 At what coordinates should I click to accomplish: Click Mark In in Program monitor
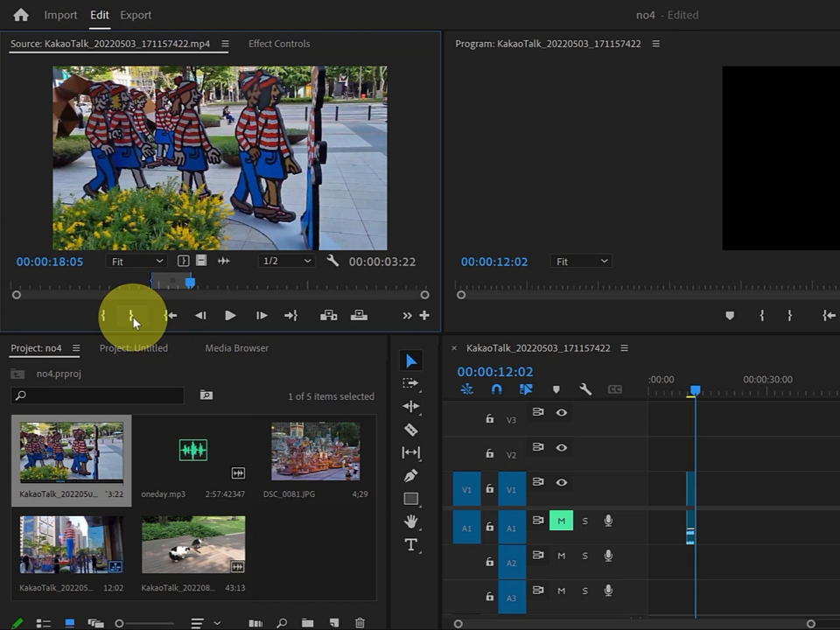click(762, 316)
